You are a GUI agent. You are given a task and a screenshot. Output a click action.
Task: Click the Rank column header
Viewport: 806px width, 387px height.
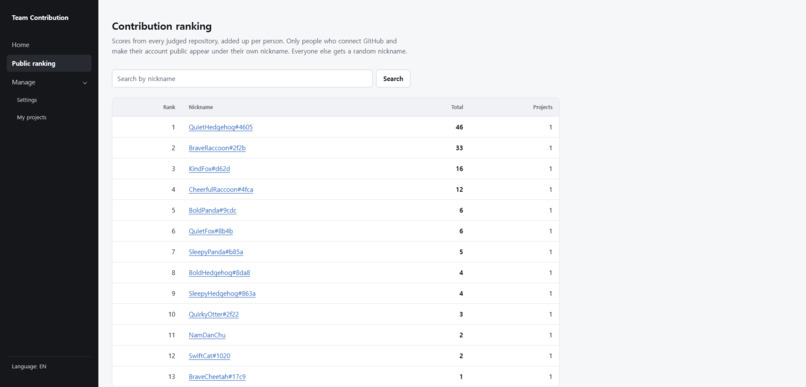[169, 107]
